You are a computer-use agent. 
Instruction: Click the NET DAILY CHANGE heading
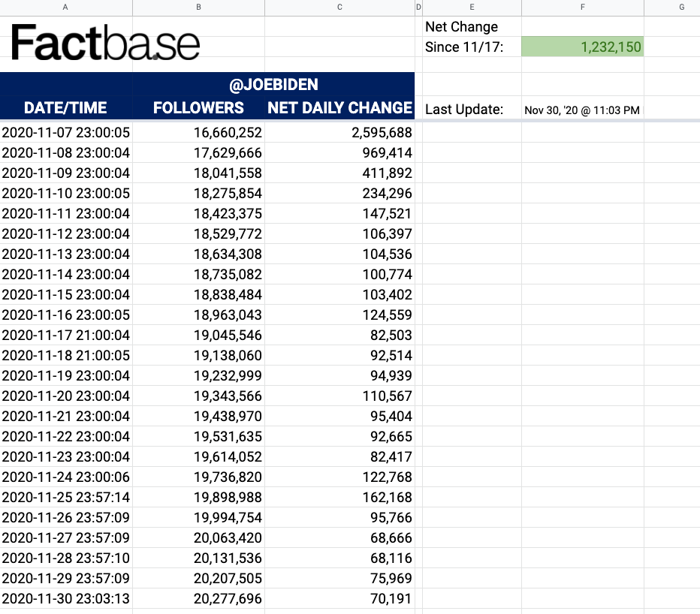(x=339, y=107)
